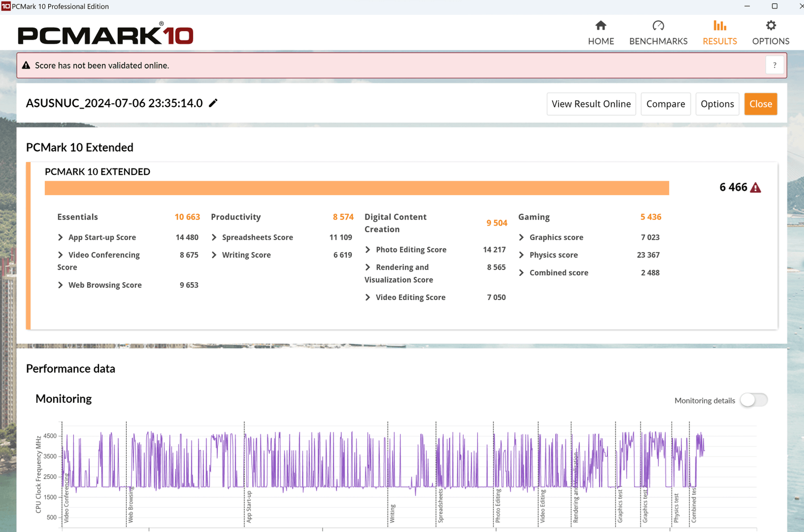Click the orange Close button

coord(760,104)
